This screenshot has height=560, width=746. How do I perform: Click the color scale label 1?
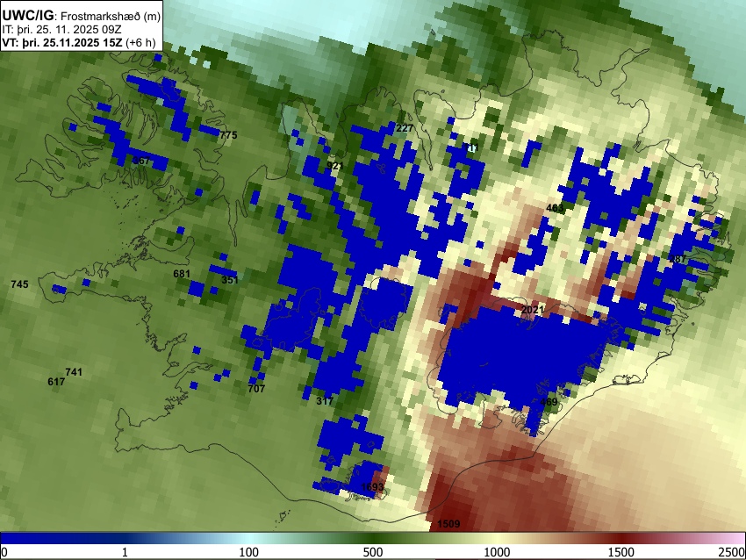125,552
